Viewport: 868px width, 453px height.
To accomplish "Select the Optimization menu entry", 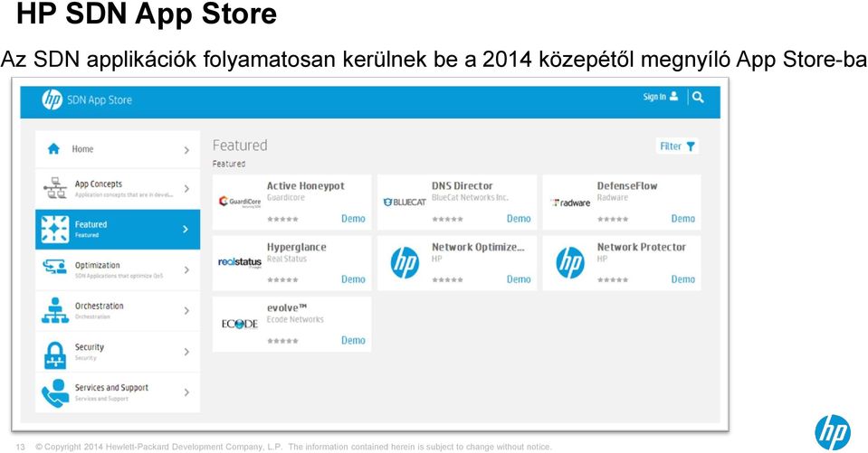I will (x=118, y=270).
